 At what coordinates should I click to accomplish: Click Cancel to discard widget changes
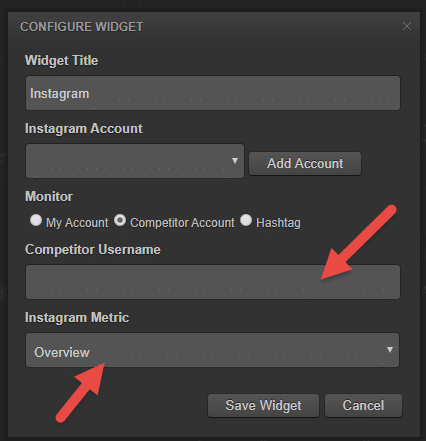tap(363, 406)
